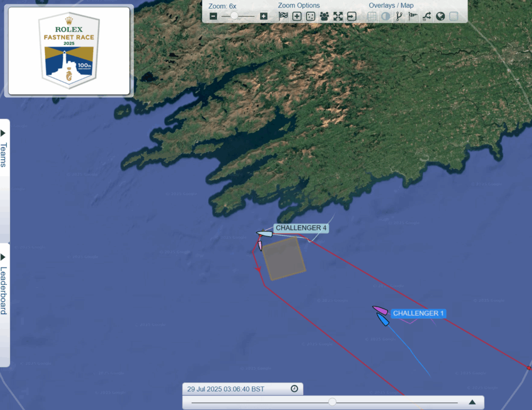Screen dimensions: 532x410
Task: Zoom to the race course flag icon
Action: (x=283, y=16)
